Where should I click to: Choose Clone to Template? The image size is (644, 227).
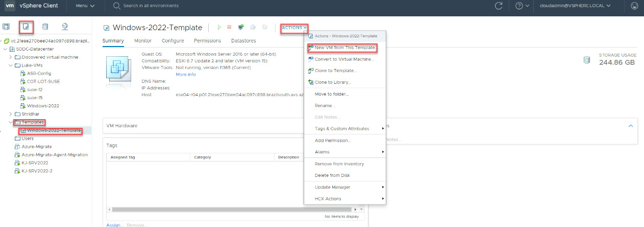(345, 71)
